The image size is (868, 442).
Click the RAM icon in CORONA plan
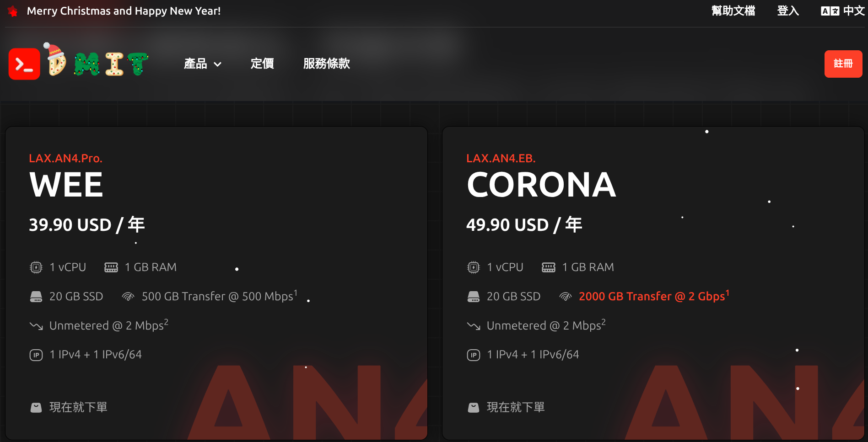pyautogui.click(x=549, y=267)
